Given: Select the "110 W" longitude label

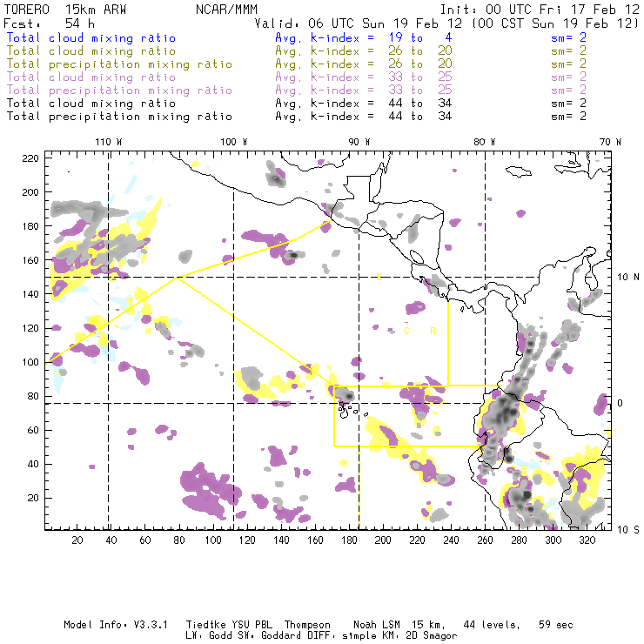Looking at the screenshot, I should (109, 142).
